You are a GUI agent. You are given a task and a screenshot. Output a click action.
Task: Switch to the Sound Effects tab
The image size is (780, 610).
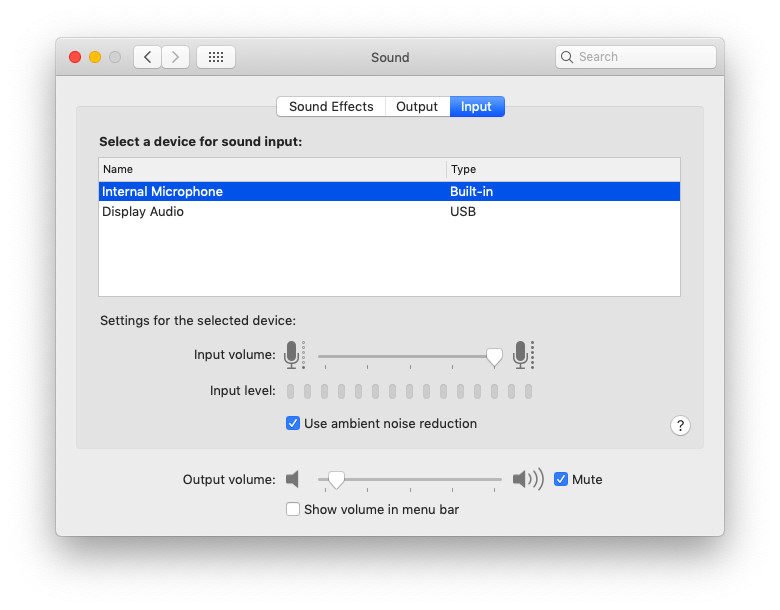(331, 107)
